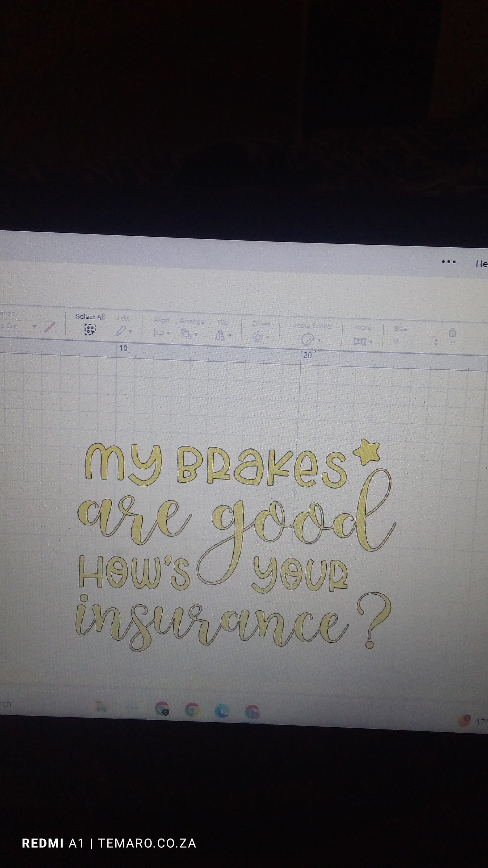
Task: Open the Arrange layers icon
Action: 186,334
